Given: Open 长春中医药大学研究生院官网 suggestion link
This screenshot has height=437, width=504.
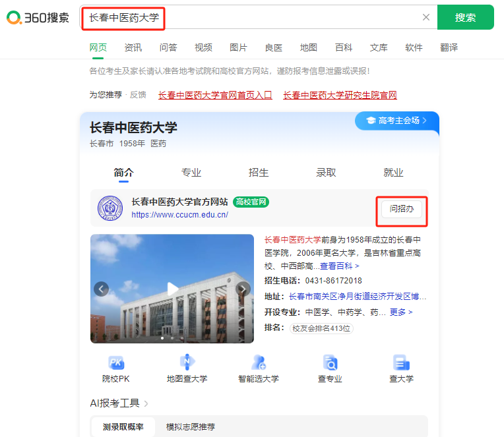Looking at the screenshot, I should pos(340,95).
